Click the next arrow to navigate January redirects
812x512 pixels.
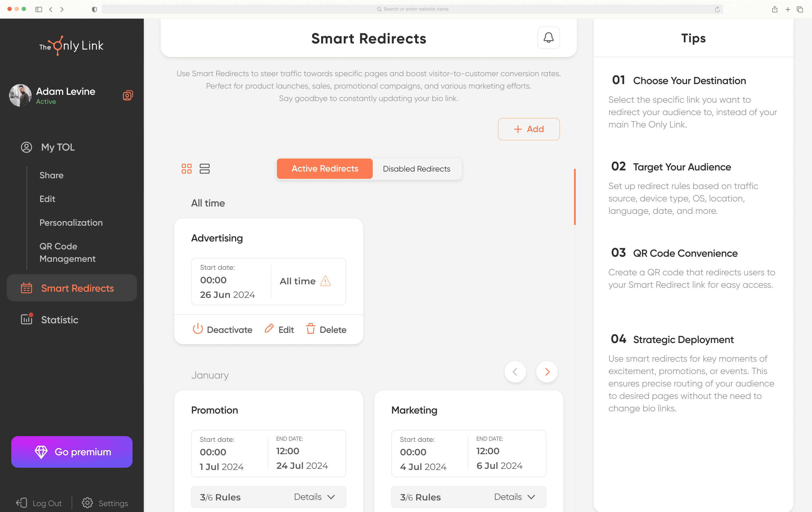[547, 371]
